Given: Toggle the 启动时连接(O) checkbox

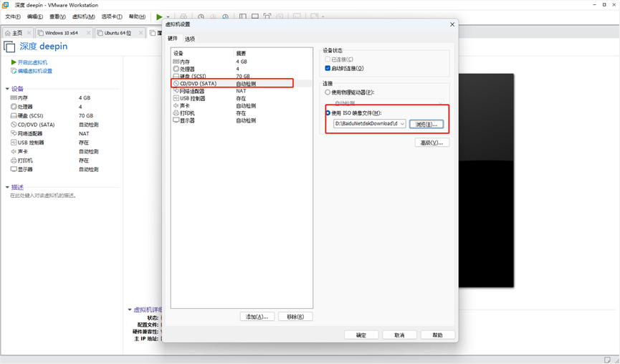Looking at the screenshot, I should pyautogui.click(x=328, y=68).
